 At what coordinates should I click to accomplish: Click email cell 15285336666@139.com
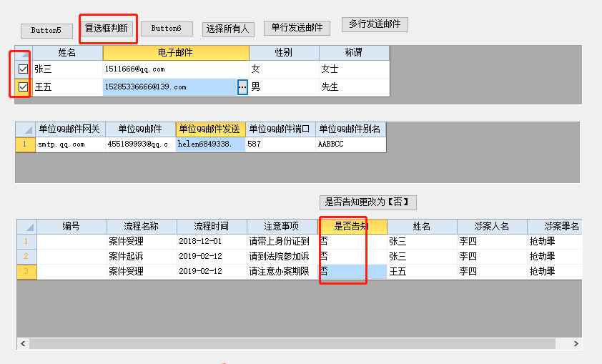click(x=169, y=87)
